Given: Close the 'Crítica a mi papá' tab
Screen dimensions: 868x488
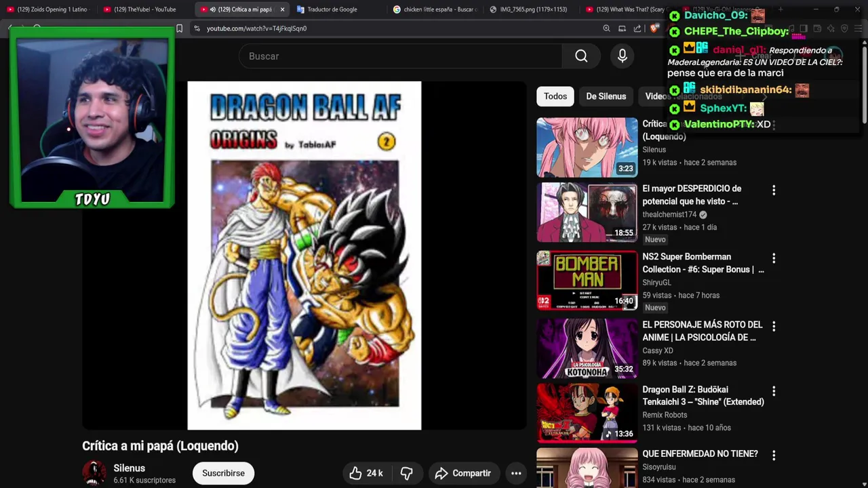Looking at the screenshot, I should 282,9.
